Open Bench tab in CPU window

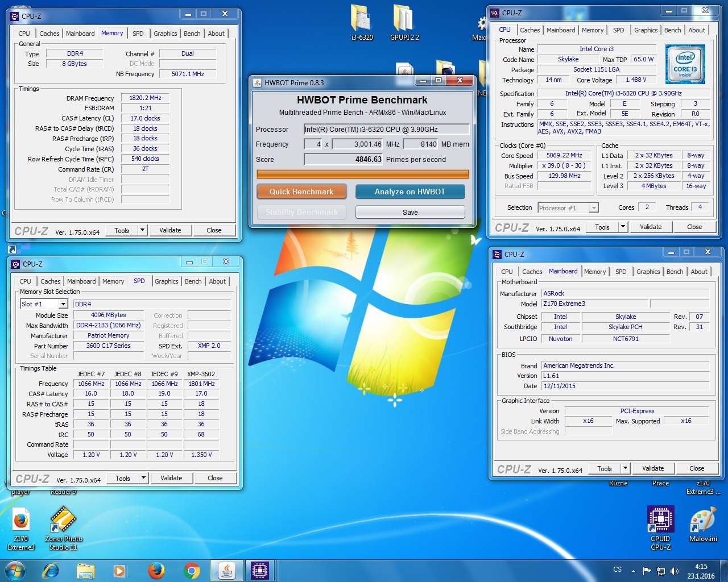(673, 30)
